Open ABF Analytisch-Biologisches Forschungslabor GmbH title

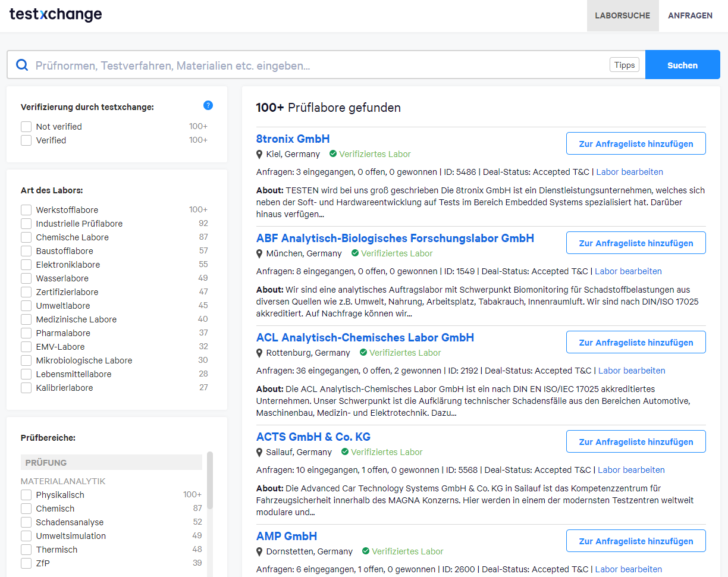395,239
